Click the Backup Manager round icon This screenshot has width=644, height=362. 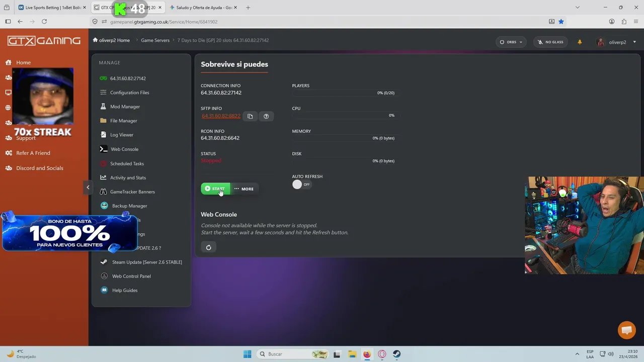tap(104, 206)
